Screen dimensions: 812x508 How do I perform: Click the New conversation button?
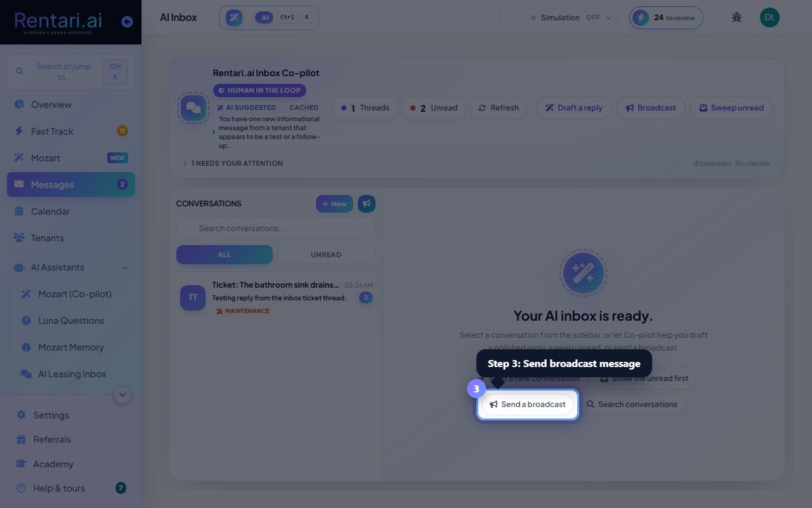pos(334,204)
